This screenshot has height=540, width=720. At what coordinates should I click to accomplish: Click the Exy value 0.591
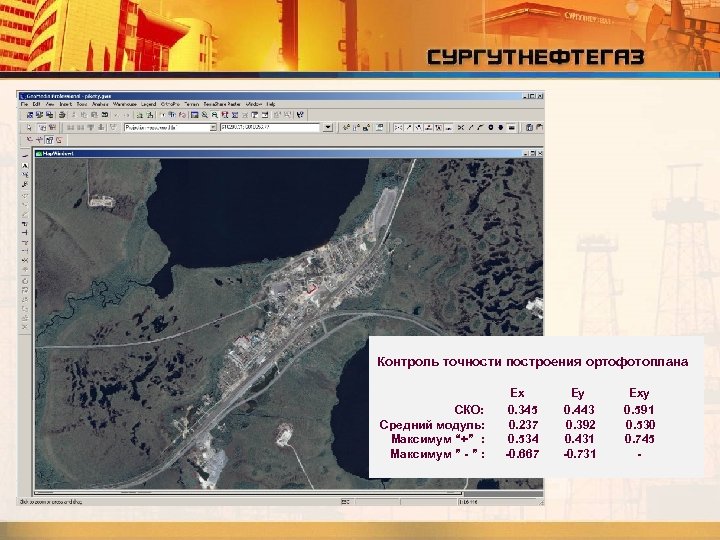[639, 410]
